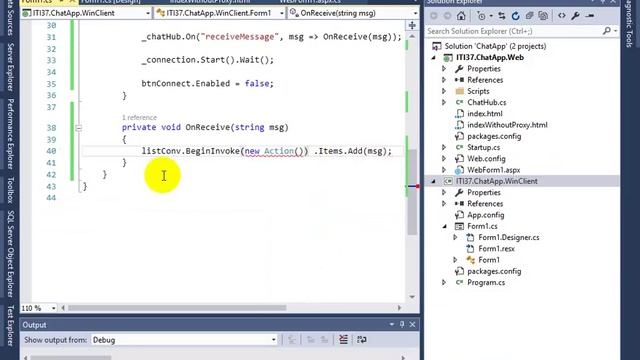This screenshot has height=360, width=640.
Task: Open the SQL Server Object Explorer side tab
Action: click(x=10, y=254)
